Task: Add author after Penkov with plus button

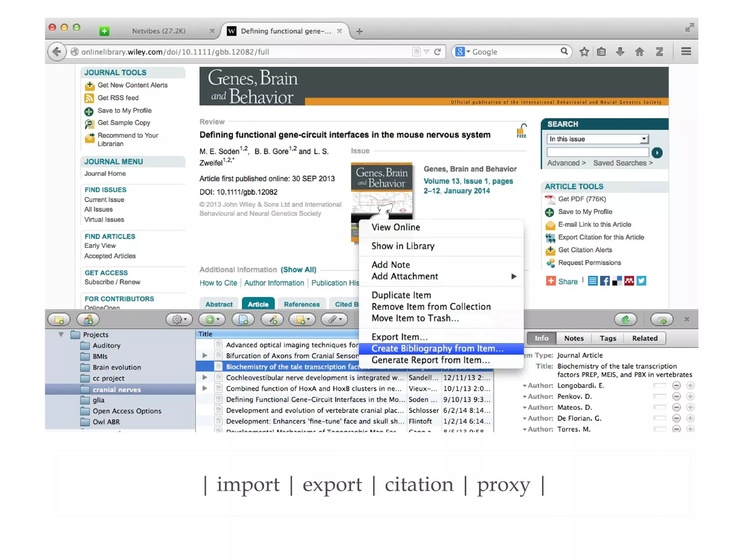Action: 690,396
